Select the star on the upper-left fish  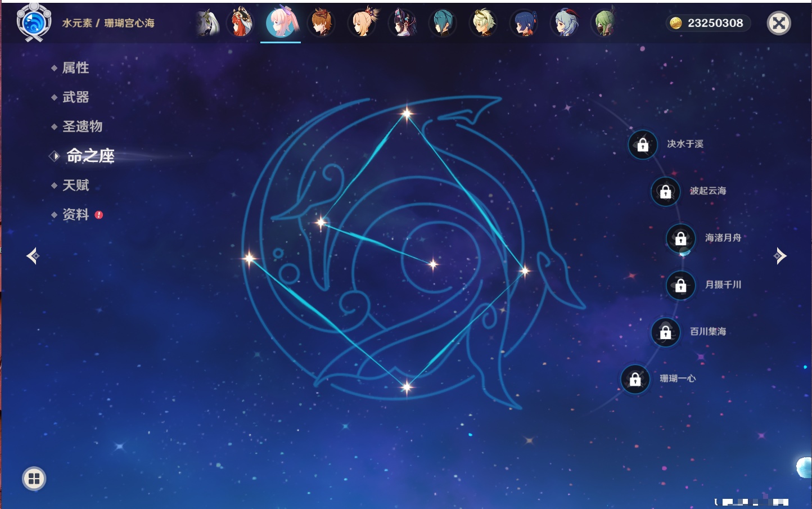click(321, 223)
